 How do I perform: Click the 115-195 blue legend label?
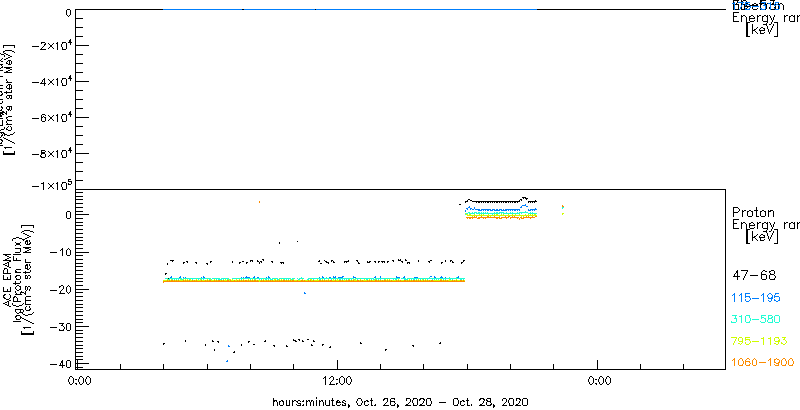[x=756, y=298]
